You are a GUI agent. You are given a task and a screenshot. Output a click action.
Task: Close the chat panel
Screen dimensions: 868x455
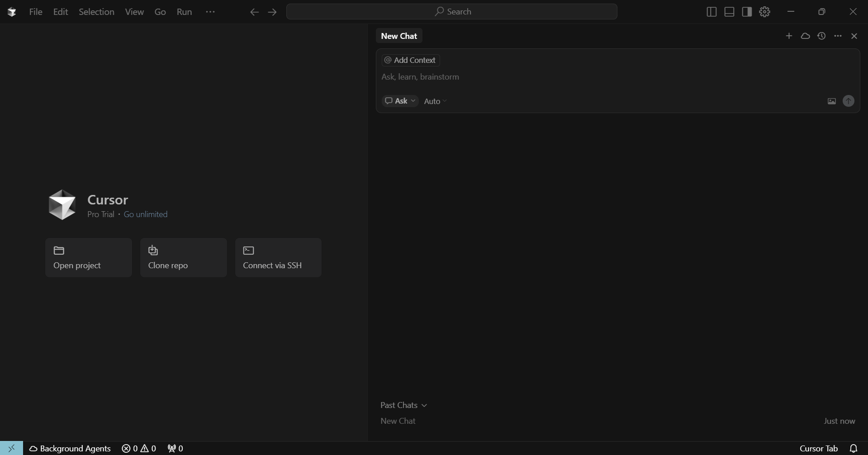click(x=854, y=36)
